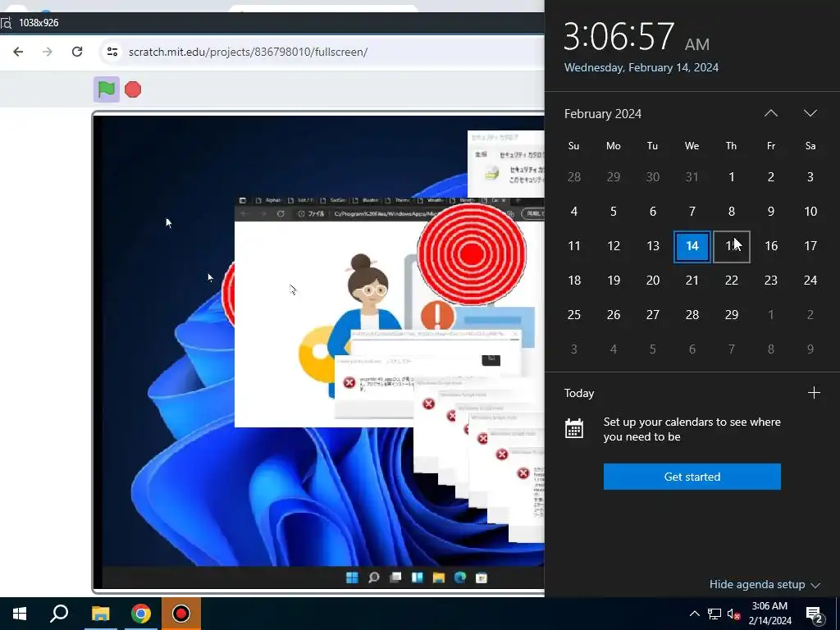The width and height of the screenshot is (840, 630).
Task: Click the orange exclamation warning icon
Action: 437,316
